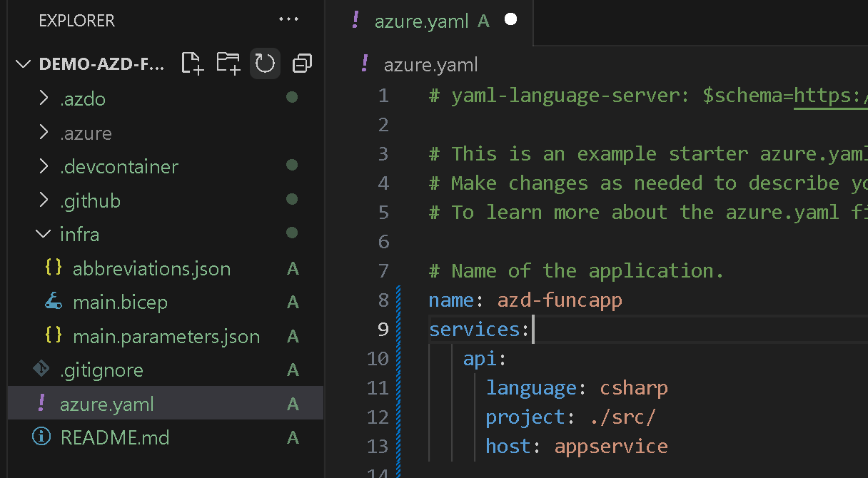Click the exclamation icon beside azure.yaml in tree
The width and height of the screenshot is (868, 478).
[41, 404]
